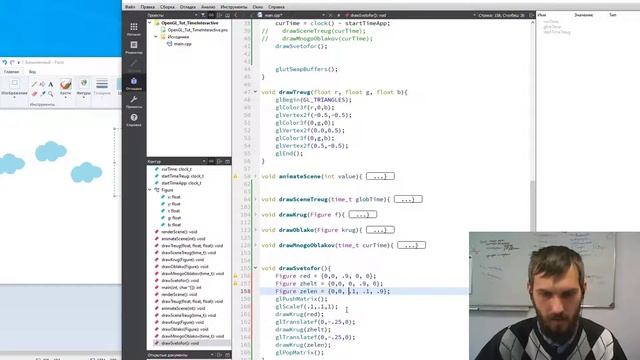Viewport: 640px width, 360px height.
Task: Open the Анализ menu
Action: (208, 7)
